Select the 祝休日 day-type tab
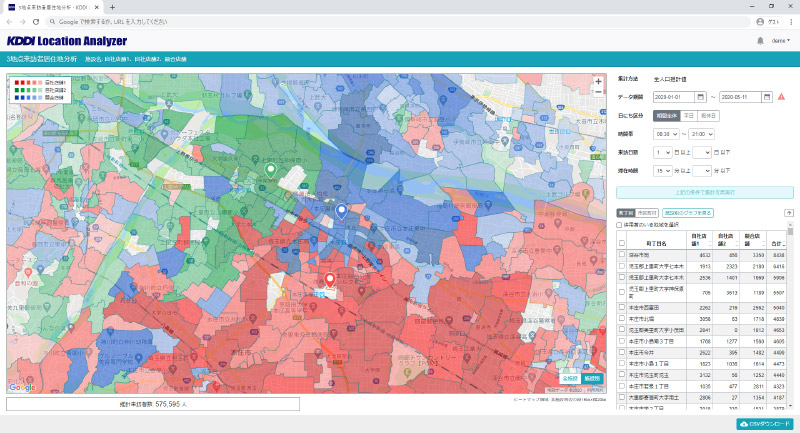Viewport: 800px width, 433px height. (x=708, y=116)
